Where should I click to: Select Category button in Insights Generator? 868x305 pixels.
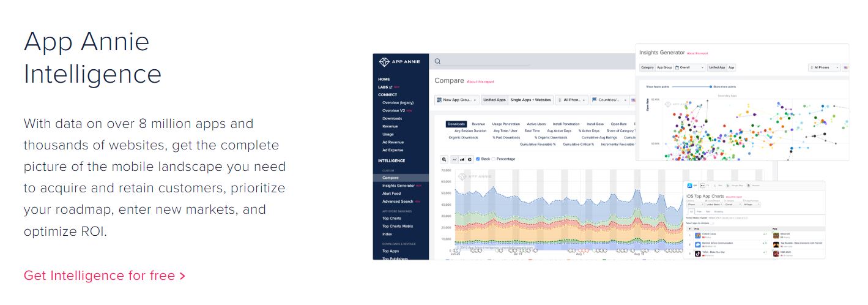pos(647,67)
